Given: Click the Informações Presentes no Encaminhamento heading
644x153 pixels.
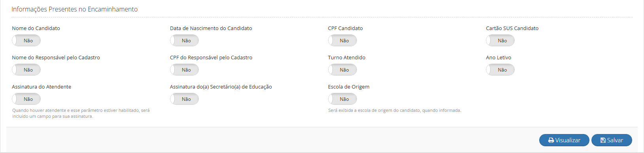Looking at the screenshot, I should tap(75, 9).
